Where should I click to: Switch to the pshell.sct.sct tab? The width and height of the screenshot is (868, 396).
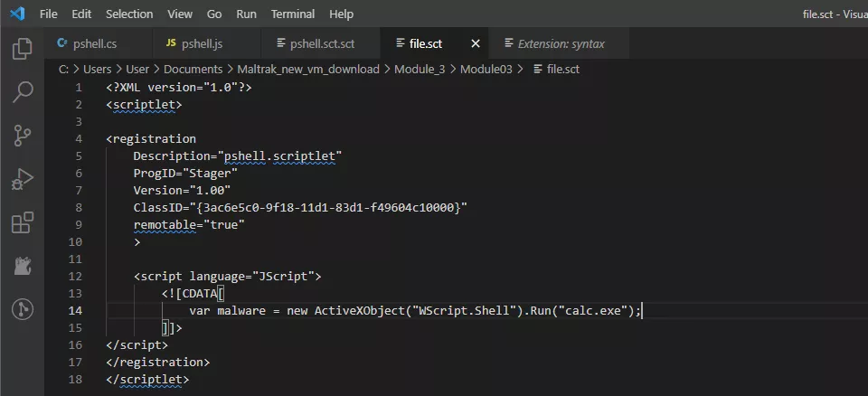point(320,43)
